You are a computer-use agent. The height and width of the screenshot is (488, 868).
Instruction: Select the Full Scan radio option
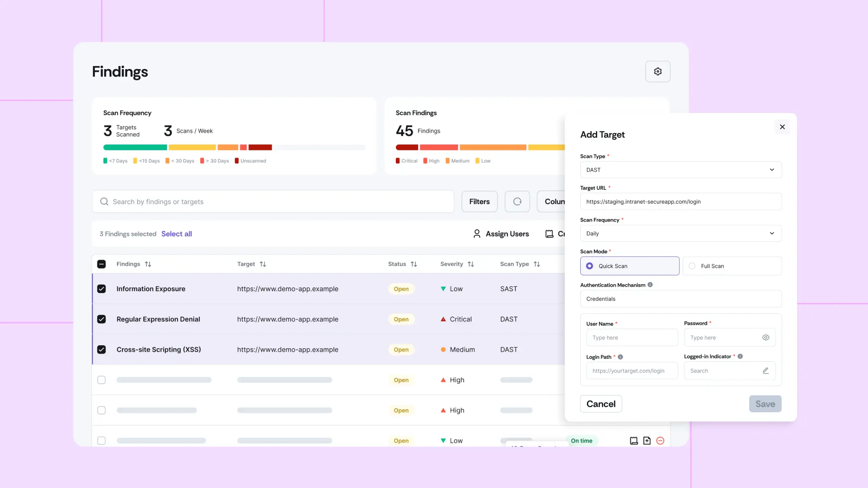[x=692, y=266]
